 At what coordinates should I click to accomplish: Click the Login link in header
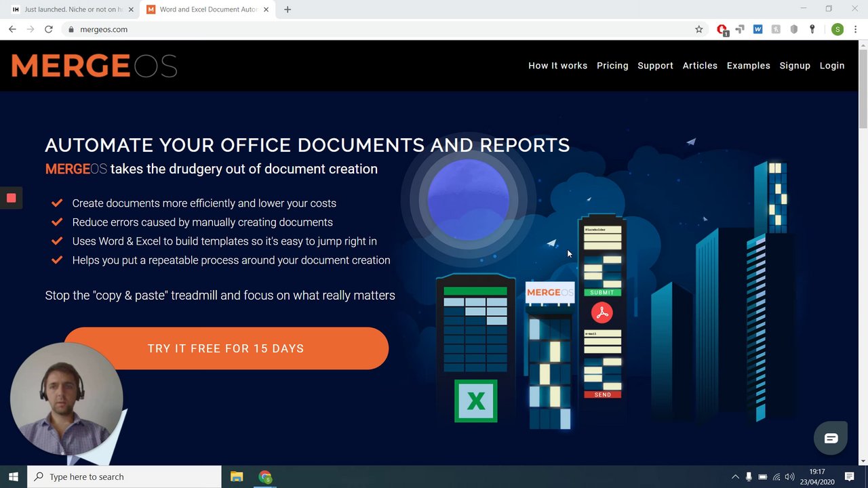pos(831,66)
